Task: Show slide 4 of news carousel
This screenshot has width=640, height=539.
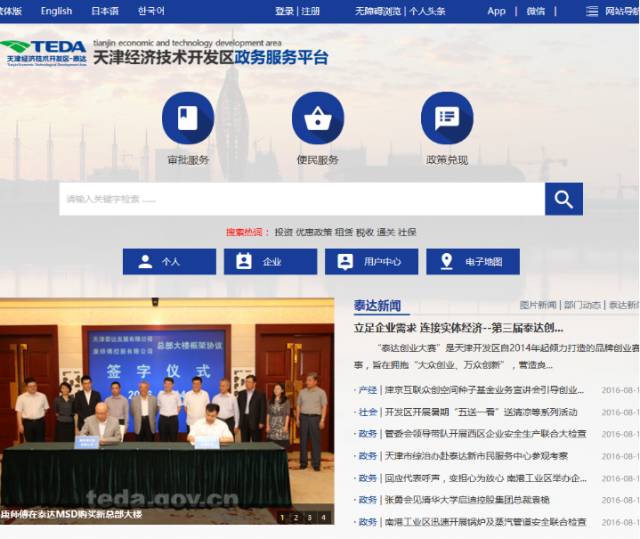Action: 324,518
